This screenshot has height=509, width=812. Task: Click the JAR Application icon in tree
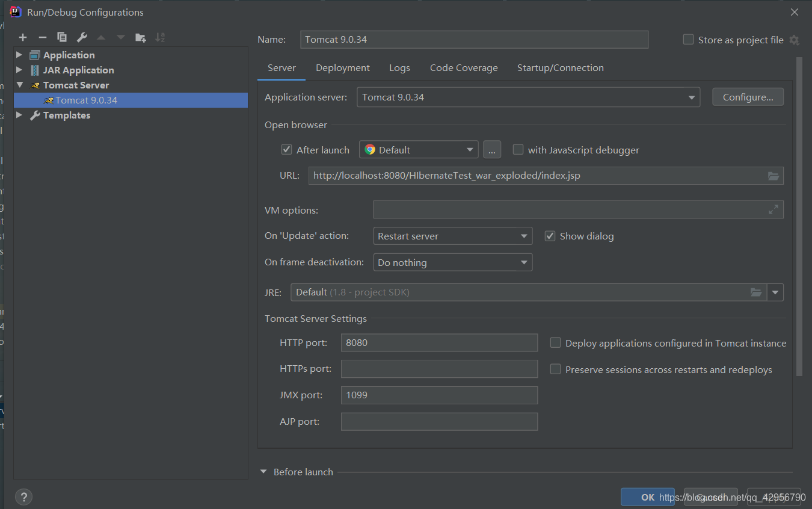coord(35,70)
